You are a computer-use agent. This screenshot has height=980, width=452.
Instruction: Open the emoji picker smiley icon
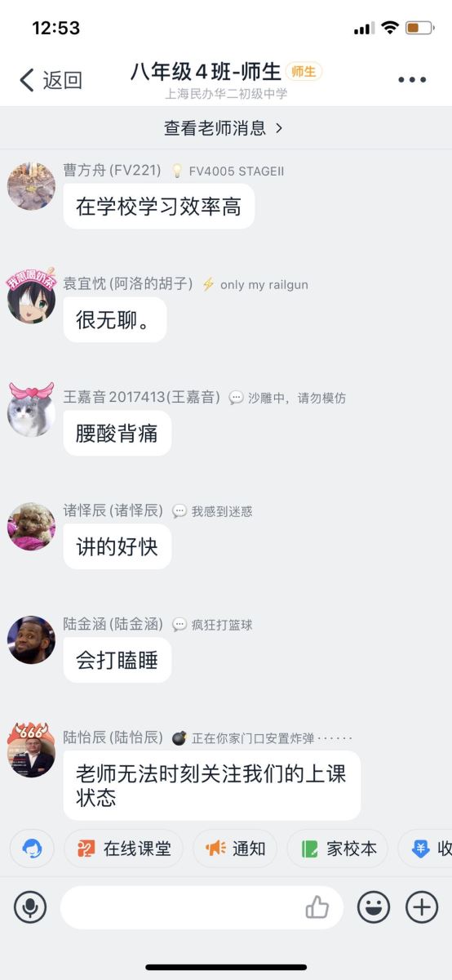374,907
